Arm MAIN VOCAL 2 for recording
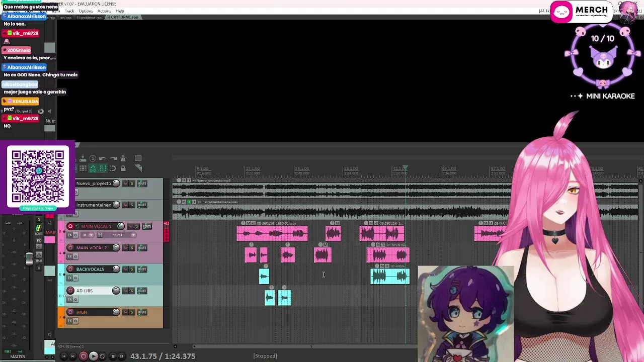The height and width of the screenshot is (362, 644). coord(70,247)
